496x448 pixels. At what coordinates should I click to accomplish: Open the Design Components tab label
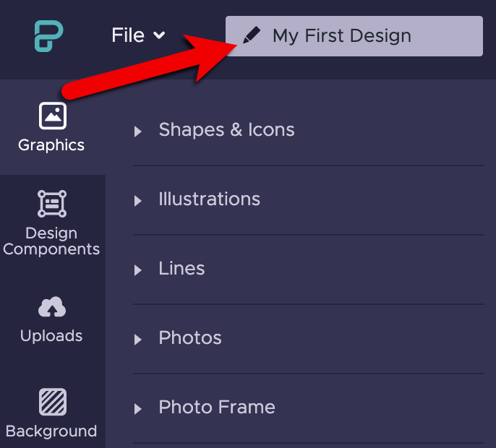click(51, 241)
